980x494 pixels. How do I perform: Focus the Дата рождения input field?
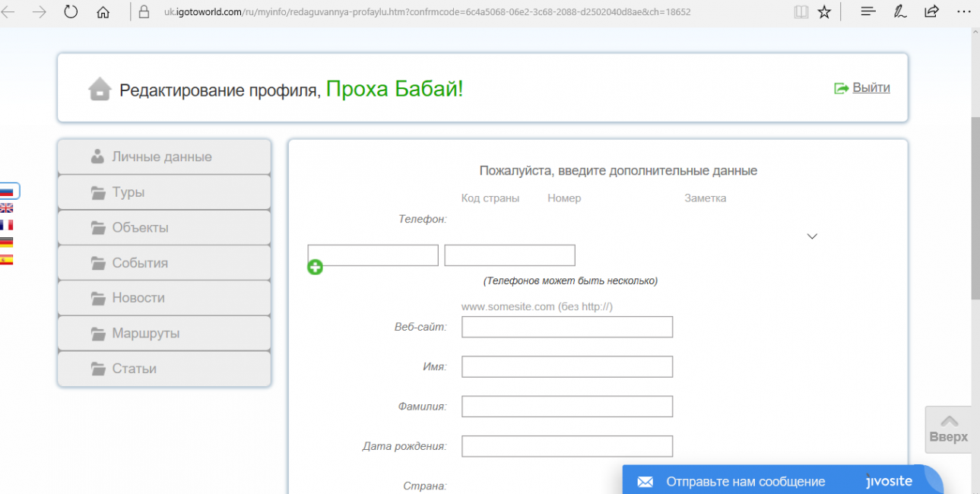coord(567,446)
